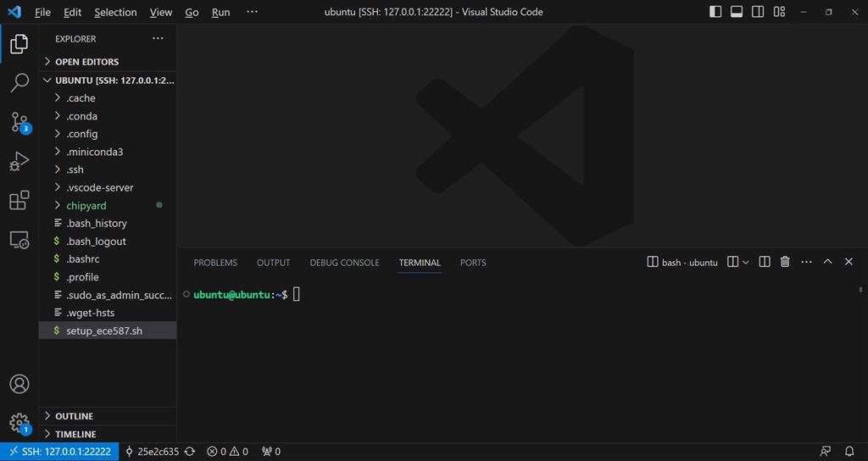Open the notifications bell icon
The height and width of the screenshot is (461, 868).
[x=849, y=452]
